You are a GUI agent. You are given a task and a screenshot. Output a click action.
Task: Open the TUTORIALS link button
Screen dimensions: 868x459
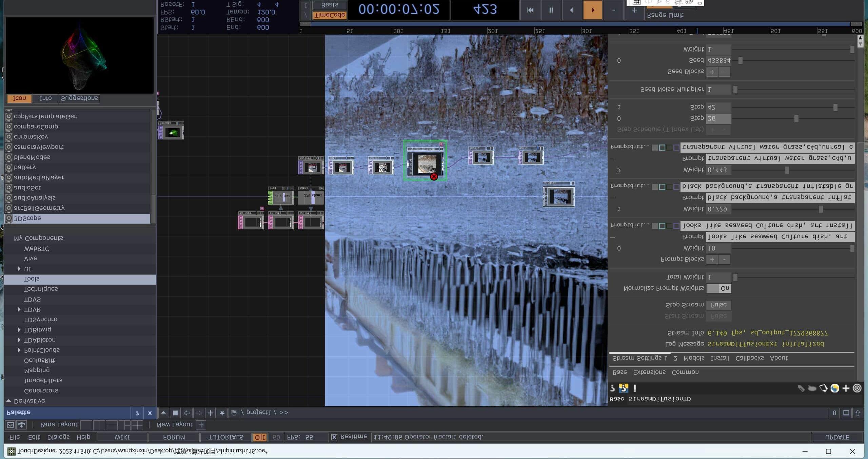225,437
